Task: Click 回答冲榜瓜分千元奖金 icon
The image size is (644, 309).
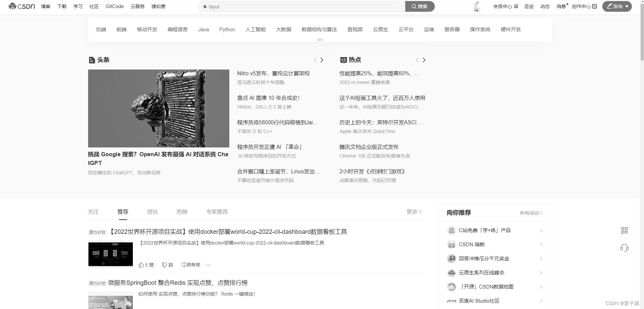Action: [451, 259]
